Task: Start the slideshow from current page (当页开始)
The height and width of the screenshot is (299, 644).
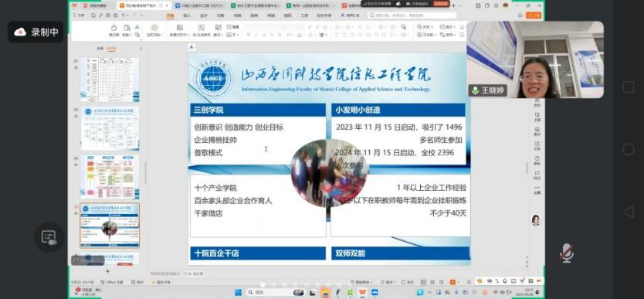Action: point(154,28)
